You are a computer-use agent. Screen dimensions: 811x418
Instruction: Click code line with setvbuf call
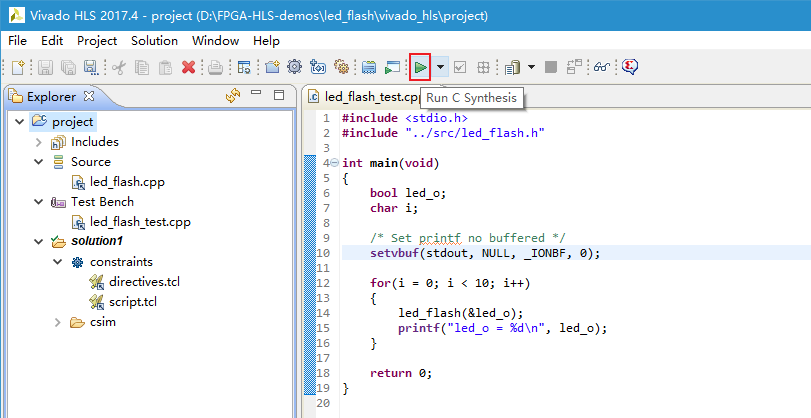pyautogui.click(x=470, y=253)
